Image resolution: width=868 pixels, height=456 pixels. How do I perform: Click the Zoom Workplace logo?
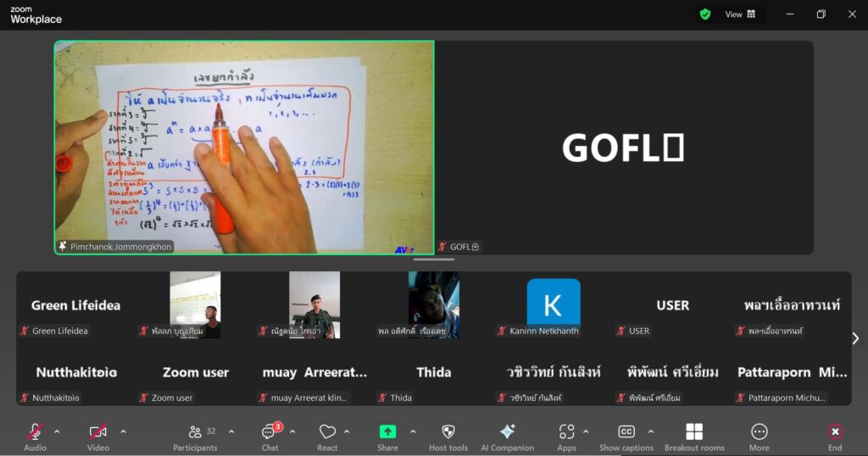(x=36, y=15)
